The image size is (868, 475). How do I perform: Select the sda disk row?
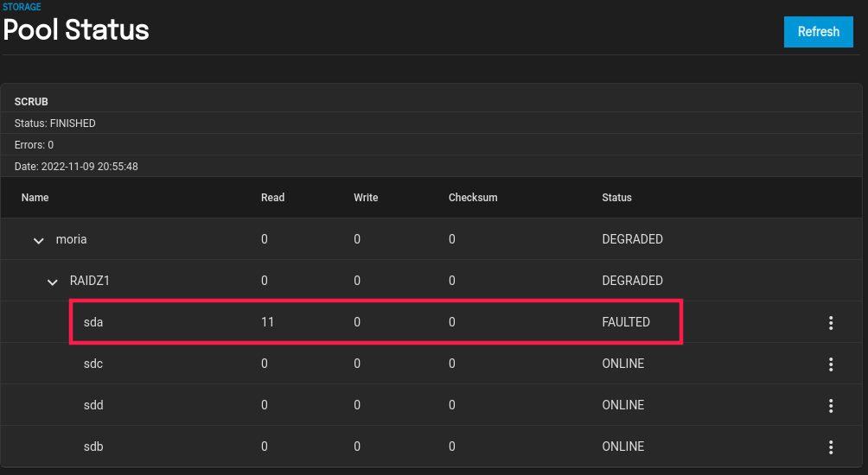(x=93, y=322)
